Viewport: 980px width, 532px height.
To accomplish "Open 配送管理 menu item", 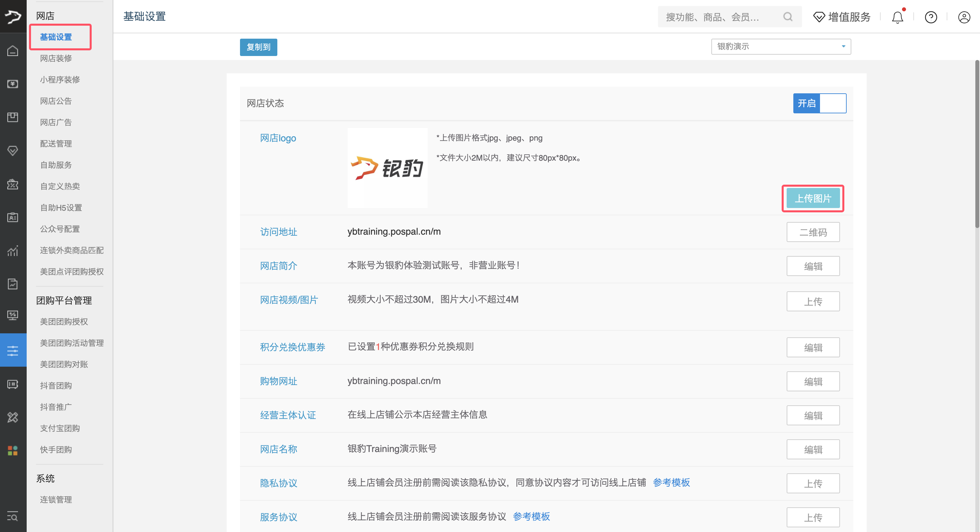I will tap(56, 143).
